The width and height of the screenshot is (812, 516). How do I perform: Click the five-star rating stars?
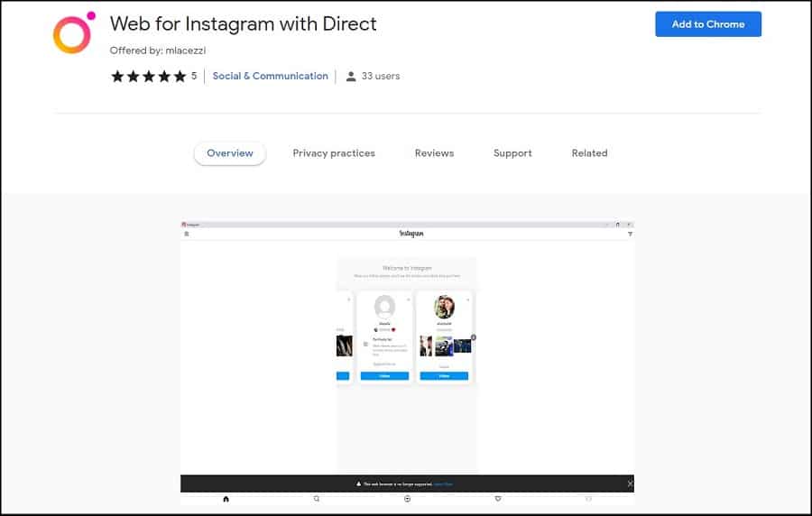click(x=148, y=77)
